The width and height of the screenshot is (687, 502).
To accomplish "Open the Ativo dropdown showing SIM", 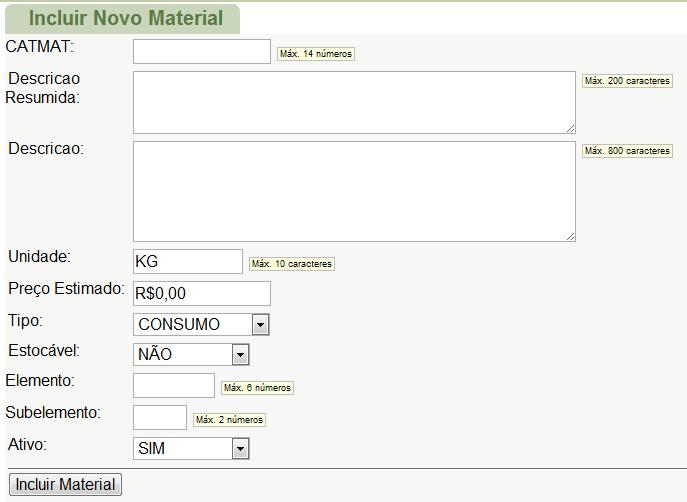I will [190, 449].
